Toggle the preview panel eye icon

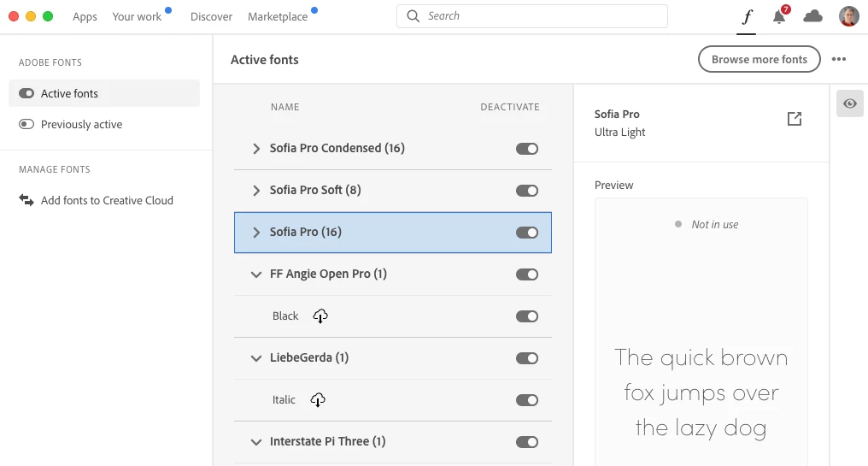tap(850, 103)
